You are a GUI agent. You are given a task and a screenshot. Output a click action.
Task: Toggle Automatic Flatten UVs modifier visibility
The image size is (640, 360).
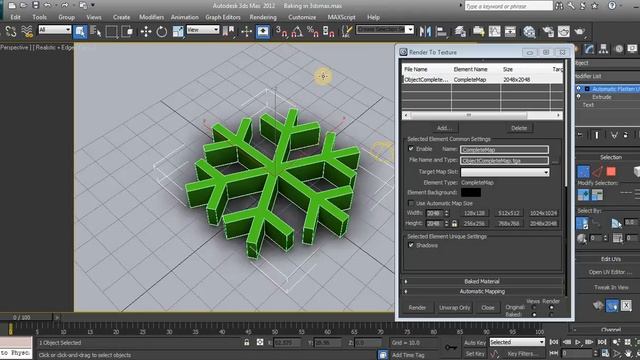578,89
